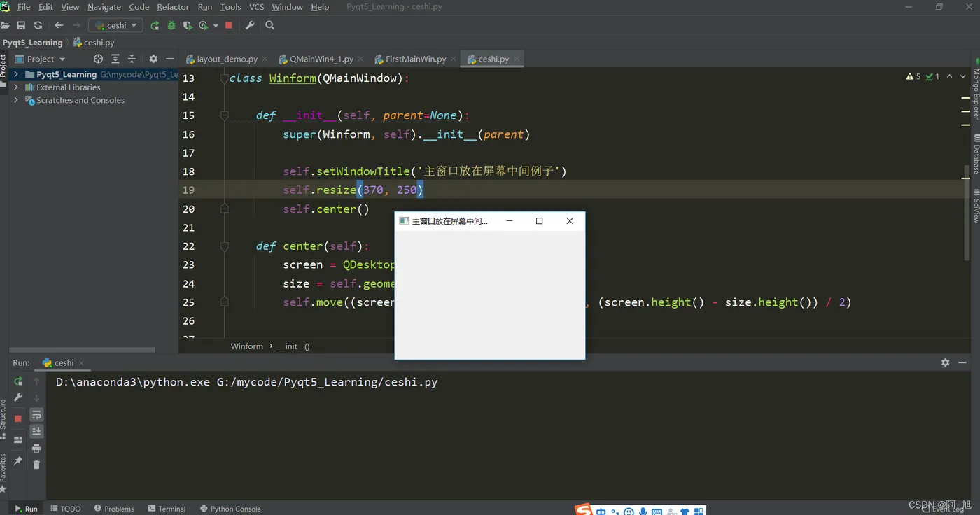Minimize Run panel with the minus icon
The image size is (980, 515).
point(962,362)
